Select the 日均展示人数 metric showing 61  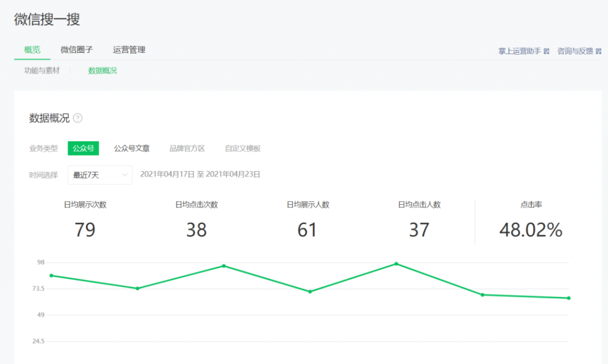click(x=308, y=220)
